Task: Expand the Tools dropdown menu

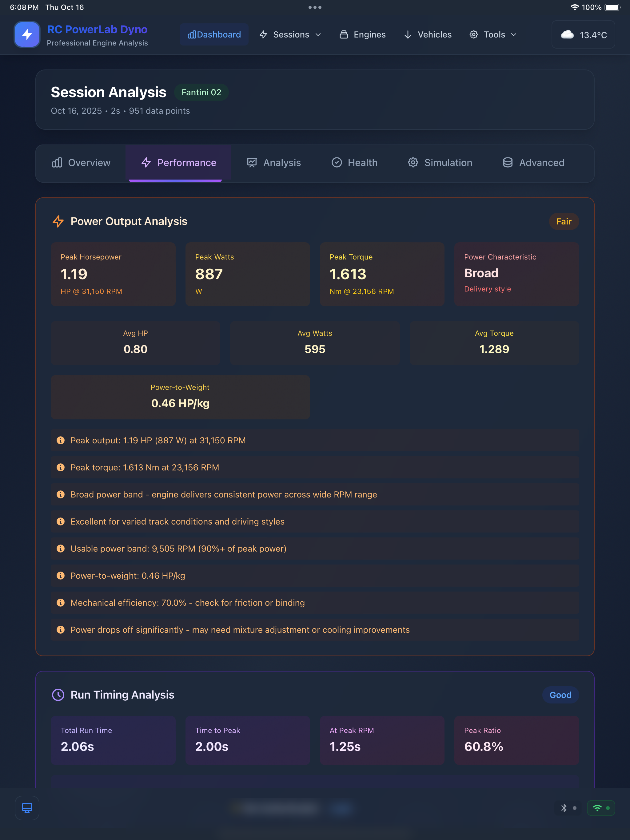Action: (493, 34)
